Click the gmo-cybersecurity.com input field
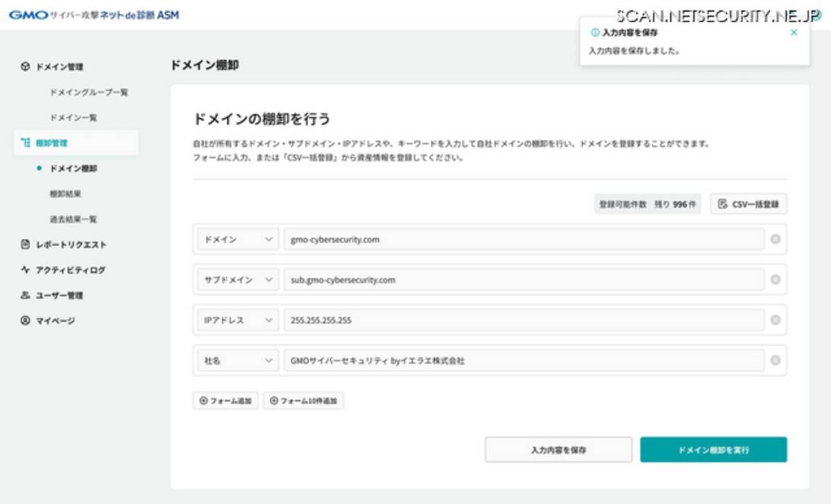 485,239
